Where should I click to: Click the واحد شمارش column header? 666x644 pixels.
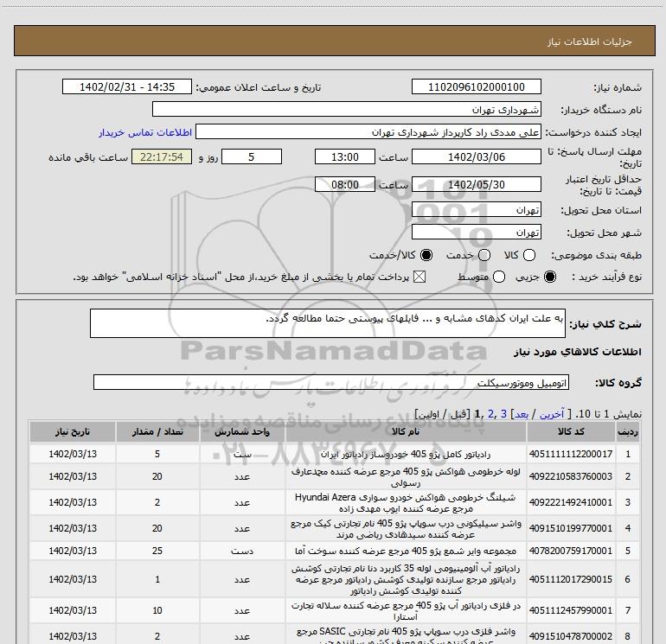tap(242, 431)
